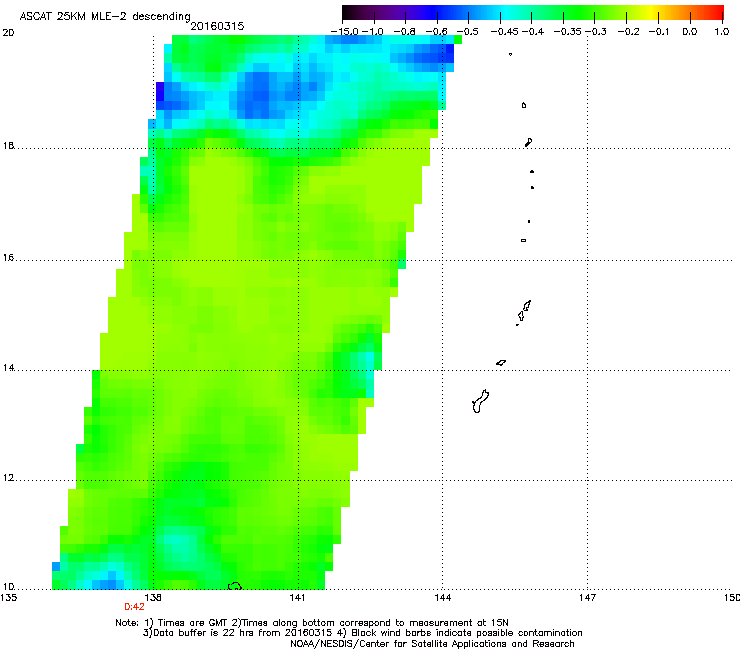
Task: Click the cyan section of the color scale bar
Action: click(507, 12)
